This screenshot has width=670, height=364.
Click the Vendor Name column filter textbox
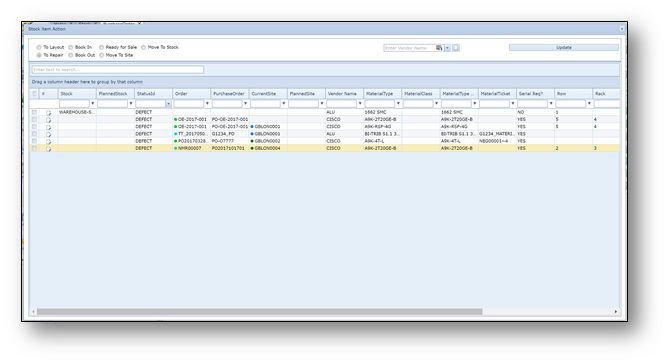click(341, 103)
